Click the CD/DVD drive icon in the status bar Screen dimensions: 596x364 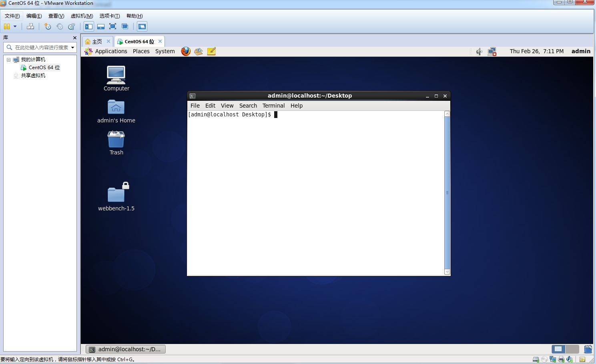(544, 359)
